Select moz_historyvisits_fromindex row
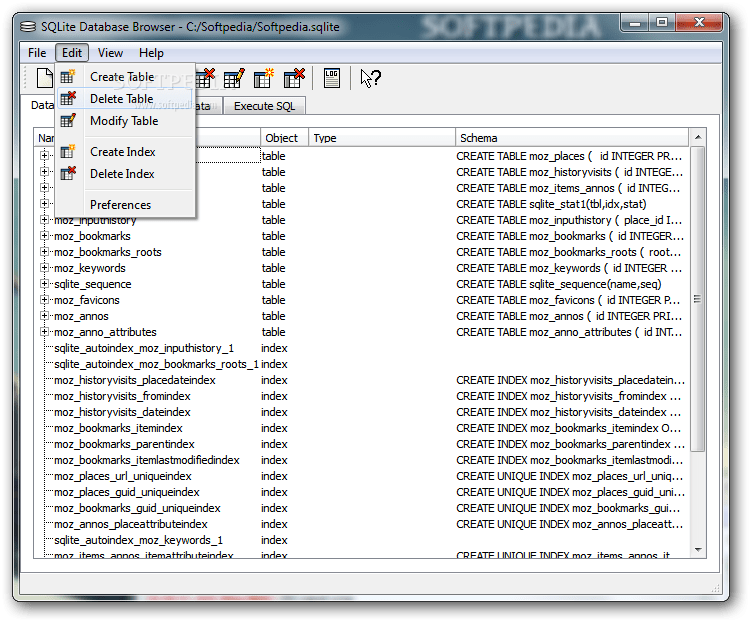 point(361,396)
